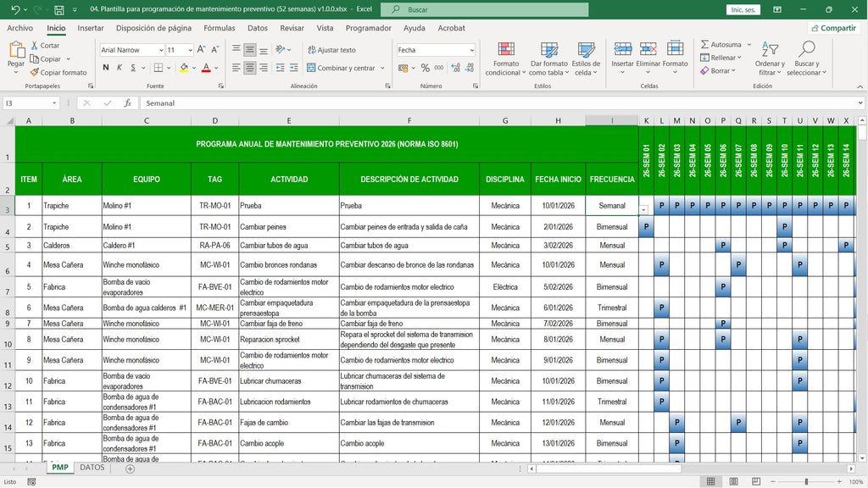This screenshot has height=488, width=868.
Task: Open the Vista tab
Action: [325, 28]
